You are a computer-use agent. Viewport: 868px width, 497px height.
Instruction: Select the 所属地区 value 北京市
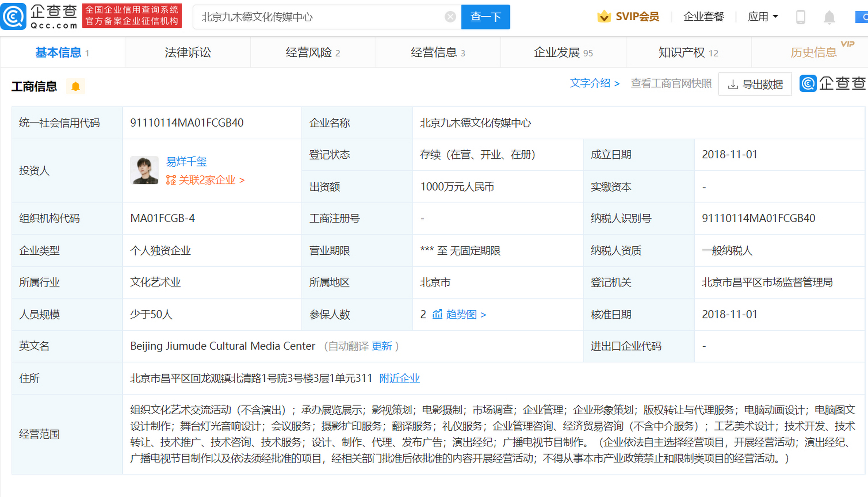click(x=435, y=282)
